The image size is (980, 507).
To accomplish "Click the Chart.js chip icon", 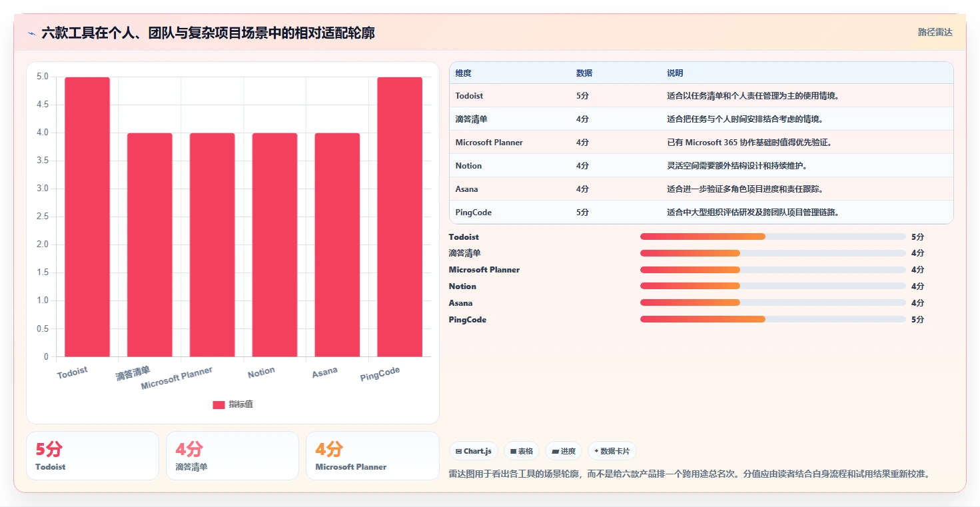I will coord(459,451).
